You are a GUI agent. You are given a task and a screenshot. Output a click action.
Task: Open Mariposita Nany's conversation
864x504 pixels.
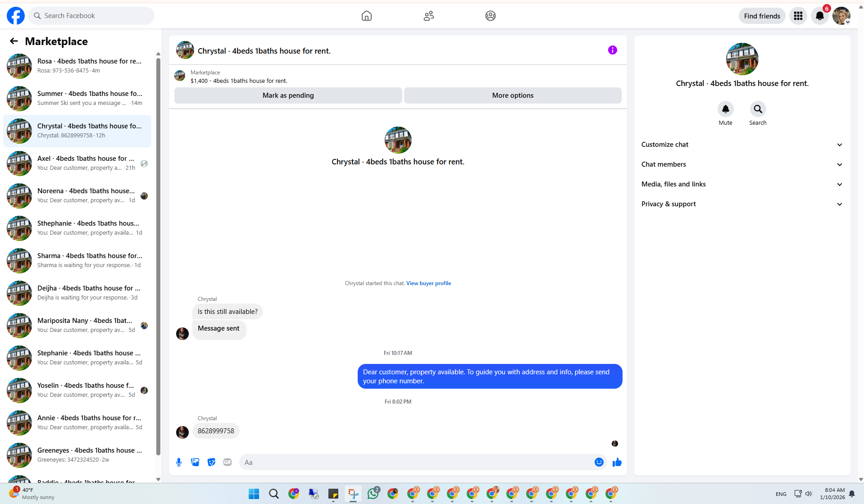(77, 326)
